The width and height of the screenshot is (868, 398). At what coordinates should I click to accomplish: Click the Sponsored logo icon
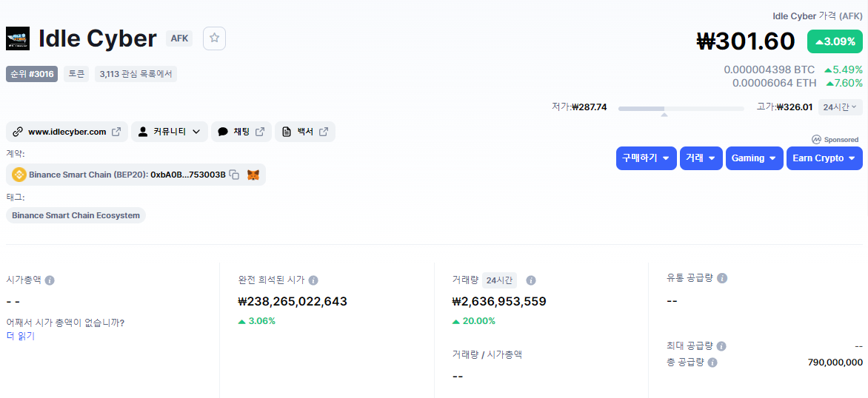point(816,139)
